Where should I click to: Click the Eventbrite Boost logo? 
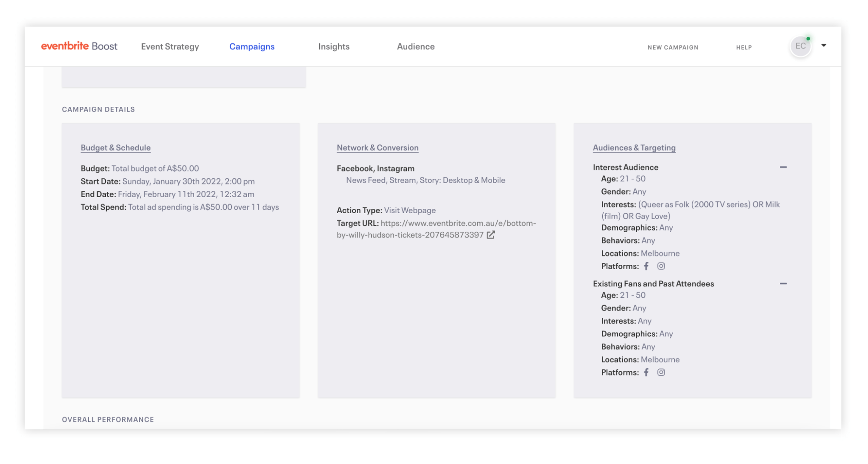coord(79,46)
